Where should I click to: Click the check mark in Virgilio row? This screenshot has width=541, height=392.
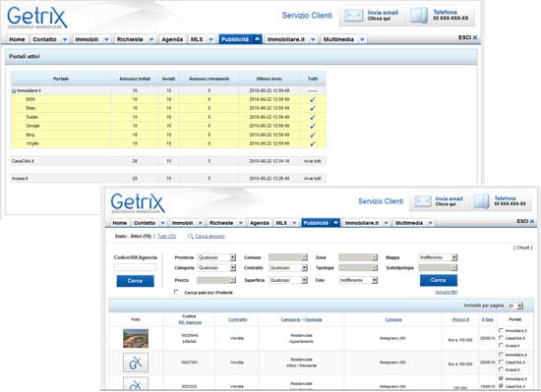point(313,143)
